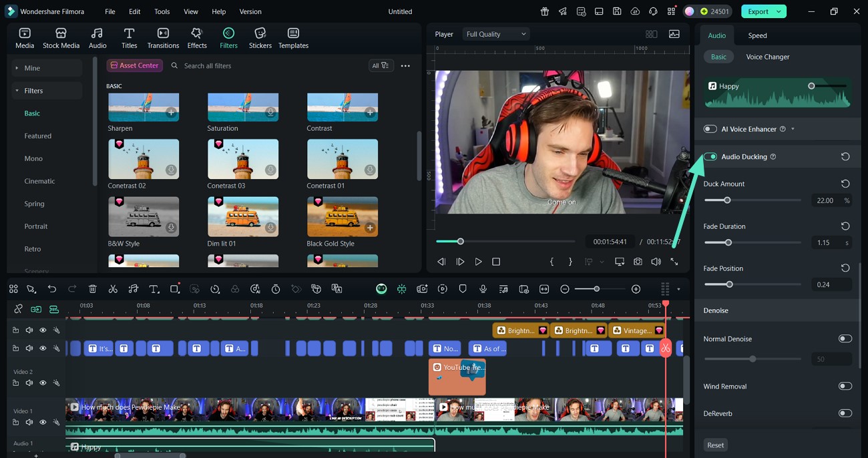Screen dimensions: 868x458
Task: Delete selected clip with trash icon
Action: coord(93,289)
